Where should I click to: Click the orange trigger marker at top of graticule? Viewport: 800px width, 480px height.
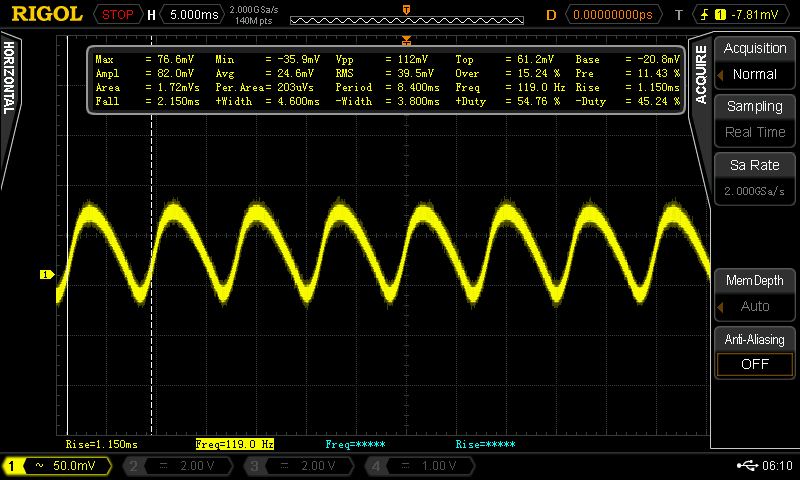pos(406,40)
